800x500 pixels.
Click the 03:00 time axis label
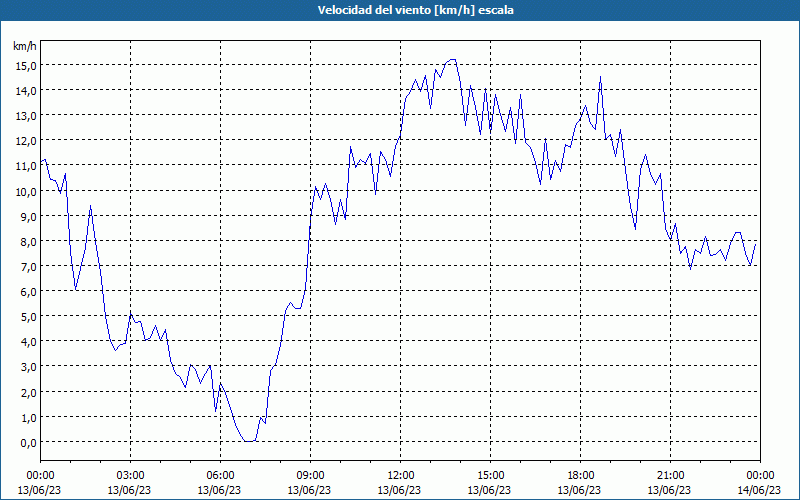click(x=130, y=476)
